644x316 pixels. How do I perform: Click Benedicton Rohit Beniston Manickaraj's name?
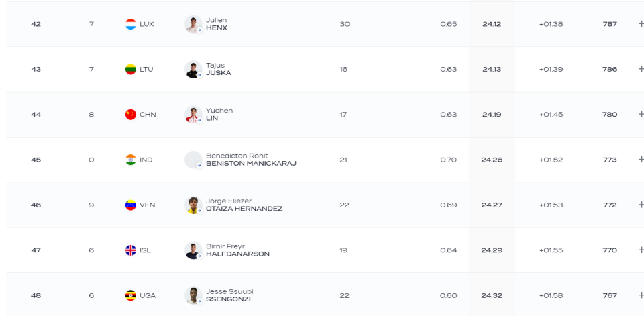click(x=251, y=160)
